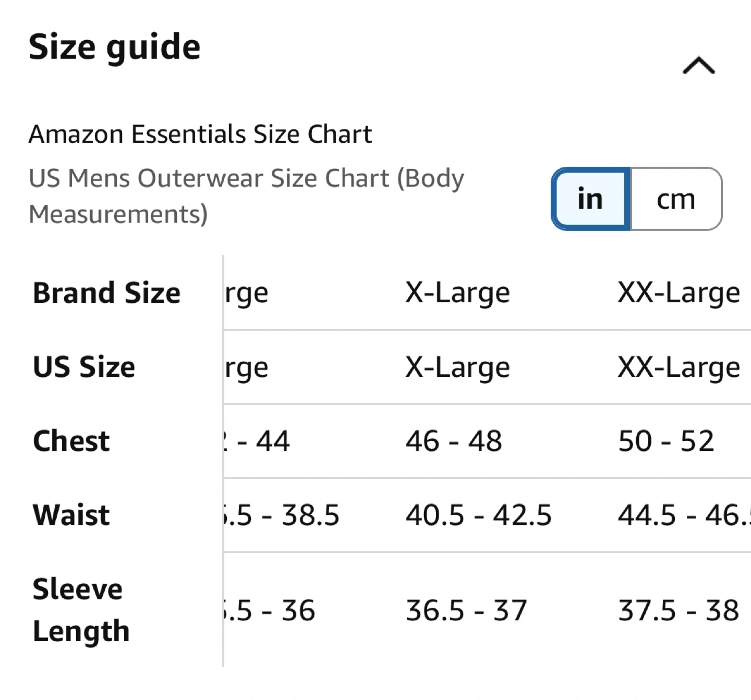
Task: Select inches unit toggle
Action: [590, 199]
